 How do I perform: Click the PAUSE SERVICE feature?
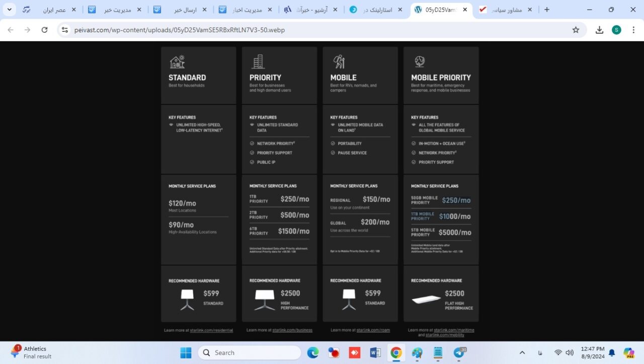pyautogui.click(x=352, y=153)
